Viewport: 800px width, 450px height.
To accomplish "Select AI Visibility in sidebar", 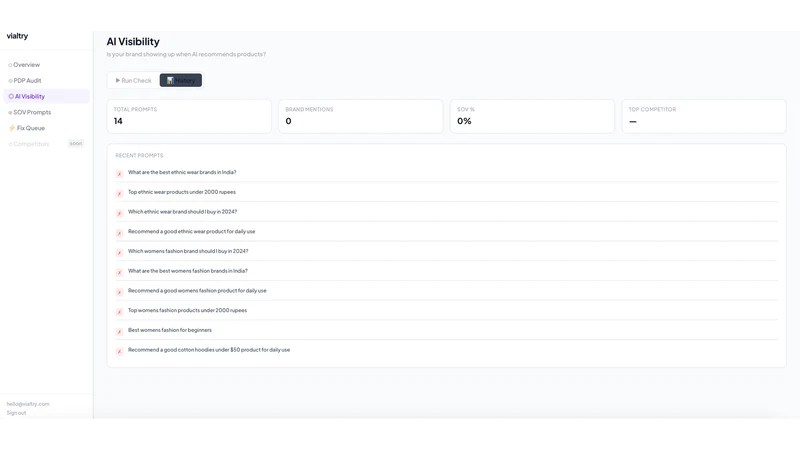I will pos(46,96).
